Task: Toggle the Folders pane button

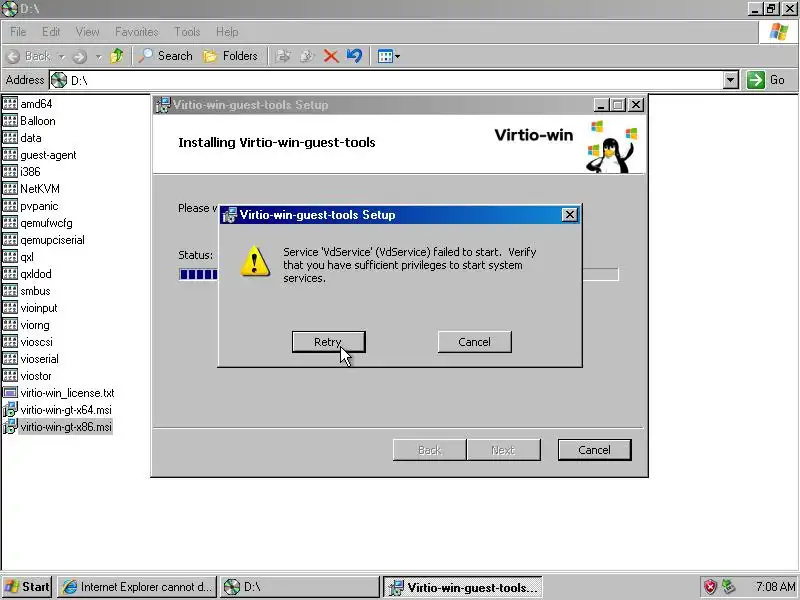Action: click(231, 56)
